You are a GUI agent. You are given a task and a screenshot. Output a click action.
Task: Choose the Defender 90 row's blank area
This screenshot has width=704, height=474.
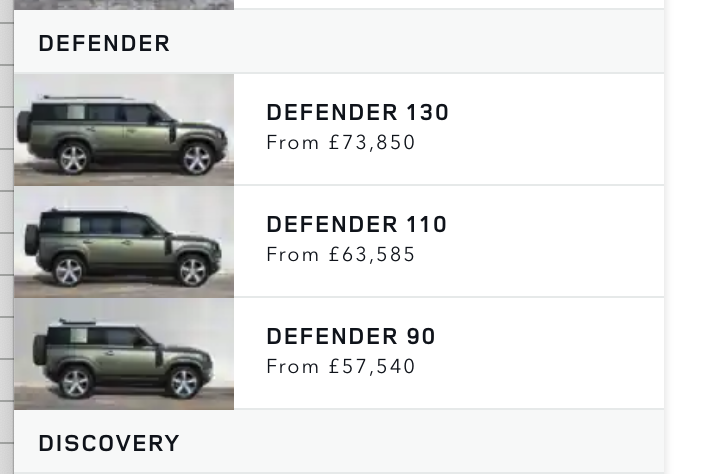[x=552, y=354]
